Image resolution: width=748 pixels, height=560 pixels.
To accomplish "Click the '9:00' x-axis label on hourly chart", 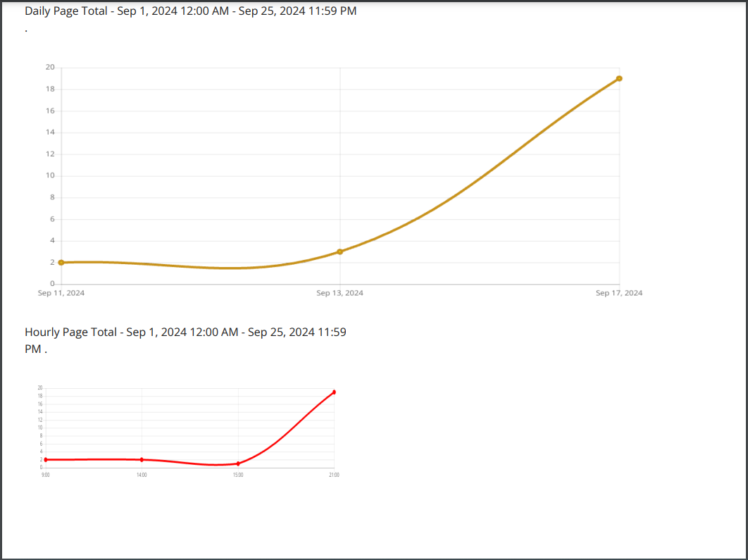I will click(46, 475).
